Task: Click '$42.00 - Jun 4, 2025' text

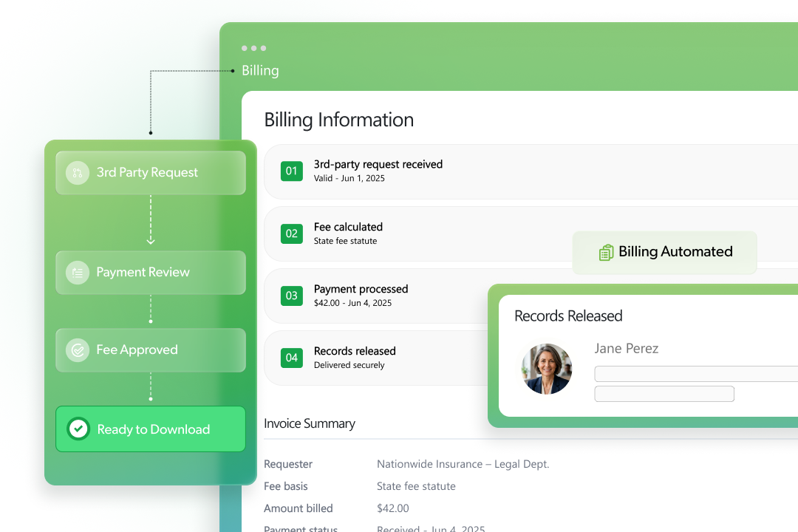Action: click(352, 303)
